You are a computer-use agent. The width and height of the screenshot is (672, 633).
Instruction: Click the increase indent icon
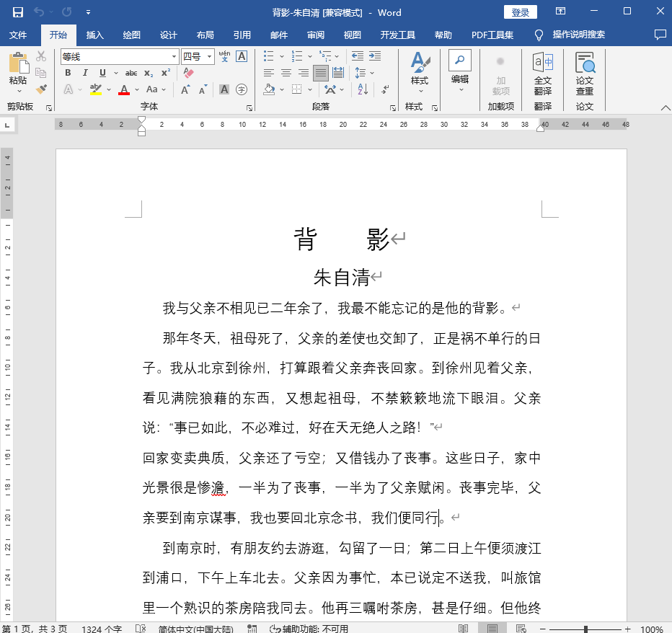tap(375, 56)
